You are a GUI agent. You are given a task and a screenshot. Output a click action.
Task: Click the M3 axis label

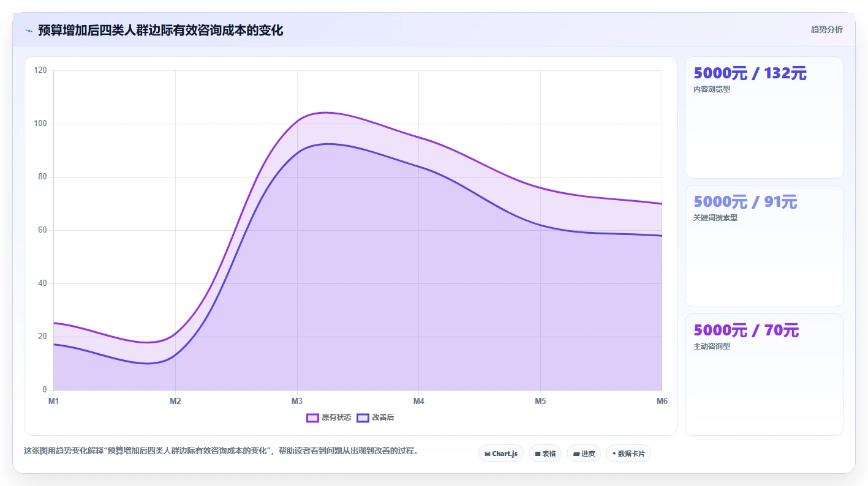[297, 402]
